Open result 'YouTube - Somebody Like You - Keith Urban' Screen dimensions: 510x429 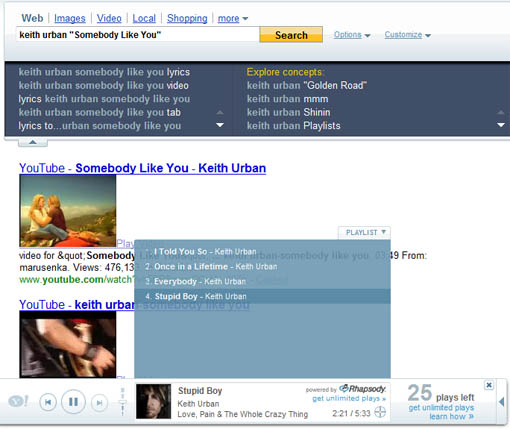[143, 168]
